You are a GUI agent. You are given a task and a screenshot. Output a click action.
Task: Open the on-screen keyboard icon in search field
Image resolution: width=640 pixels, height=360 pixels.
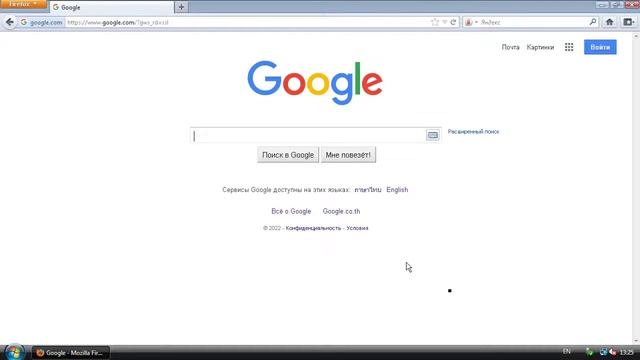click(x=433, y=135)
